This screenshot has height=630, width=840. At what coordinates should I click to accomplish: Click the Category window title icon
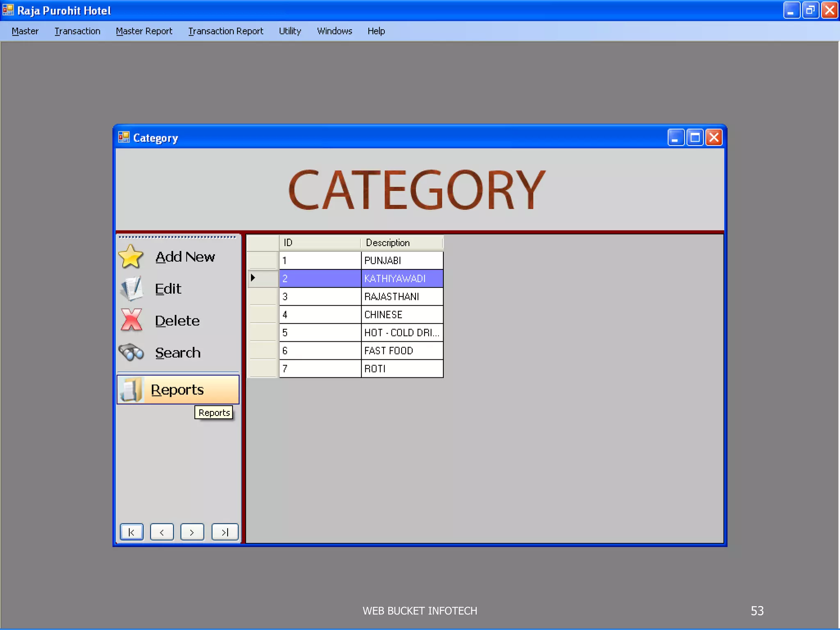(x=124, y=137)
